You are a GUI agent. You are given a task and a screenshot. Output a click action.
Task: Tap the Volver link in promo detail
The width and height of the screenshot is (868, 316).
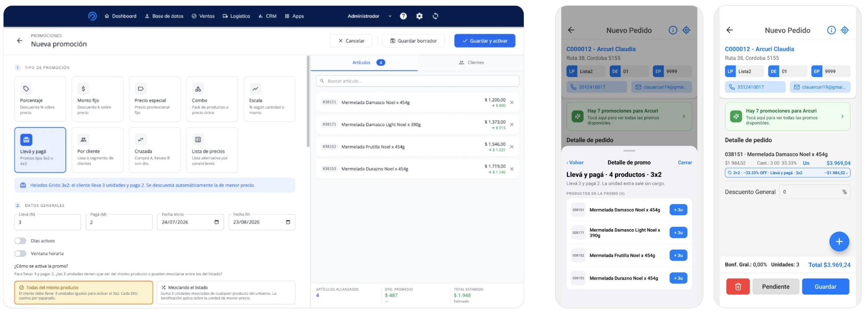point(575,163)
